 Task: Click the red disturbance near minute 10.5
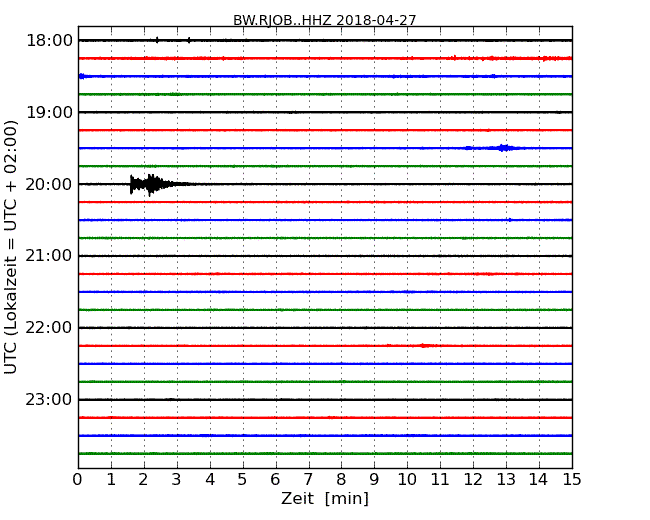[x=424, y=345]
